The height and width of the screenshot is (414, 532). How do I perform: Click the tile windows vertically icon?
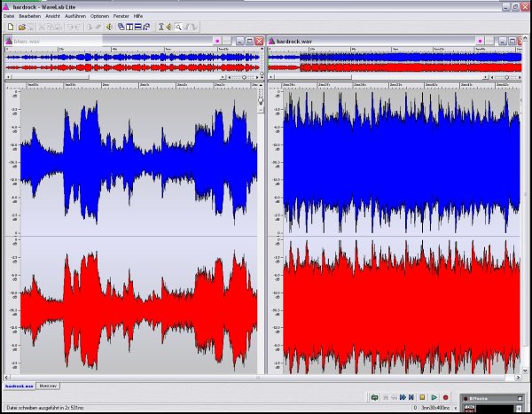[x=129, y=27]
